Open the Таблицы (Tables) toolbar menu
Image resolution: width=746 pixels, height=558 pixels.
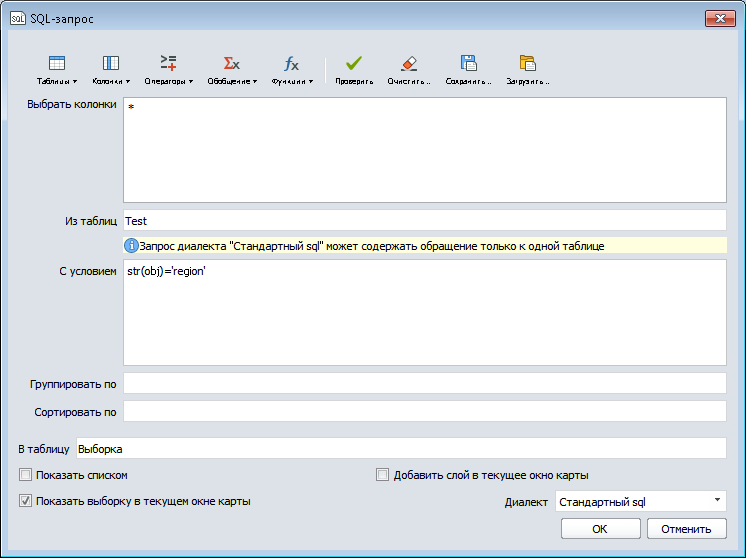click(57, 69)
